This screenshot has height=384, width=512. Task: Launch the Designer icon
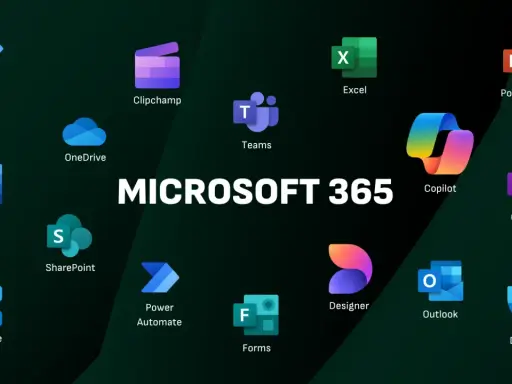(x=350, y=269)
